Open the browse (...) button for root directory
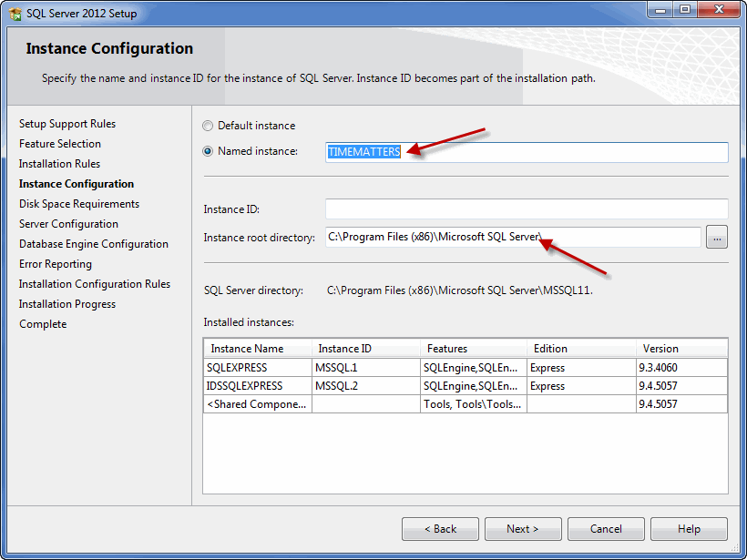747x560 pixels. pos(717,238)
